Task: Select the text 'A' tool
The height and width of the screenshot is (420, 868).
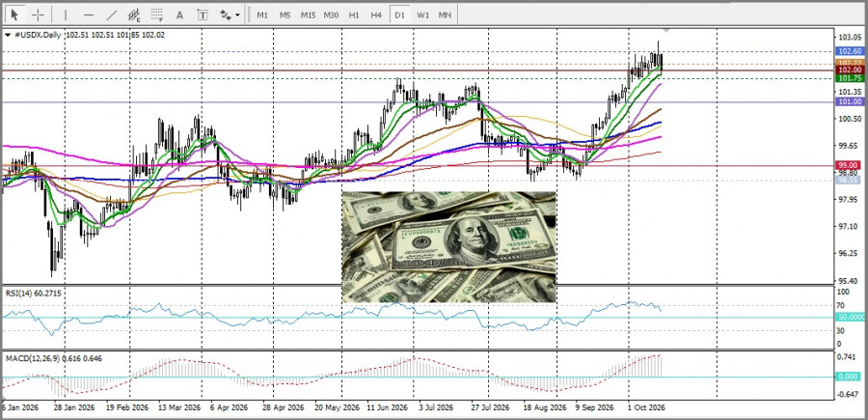Action: (180, 14)
